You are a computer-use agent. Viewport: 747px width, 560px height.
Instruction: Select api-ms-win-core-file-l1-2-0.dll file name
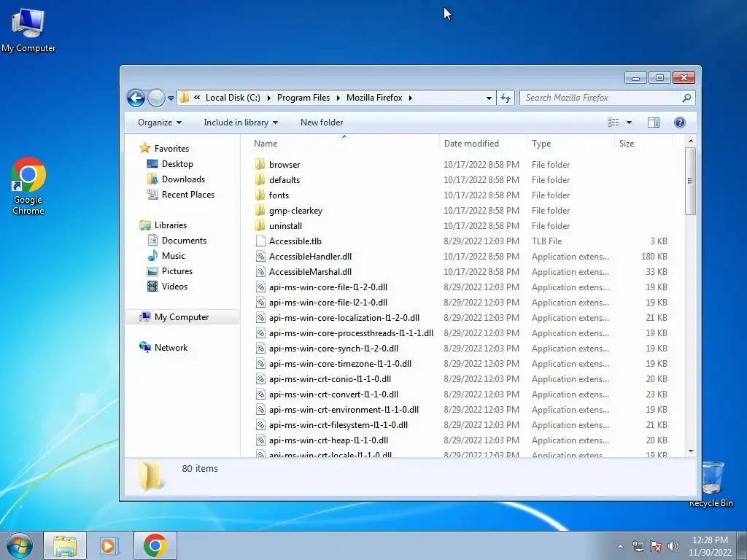[x=328, y=287]
